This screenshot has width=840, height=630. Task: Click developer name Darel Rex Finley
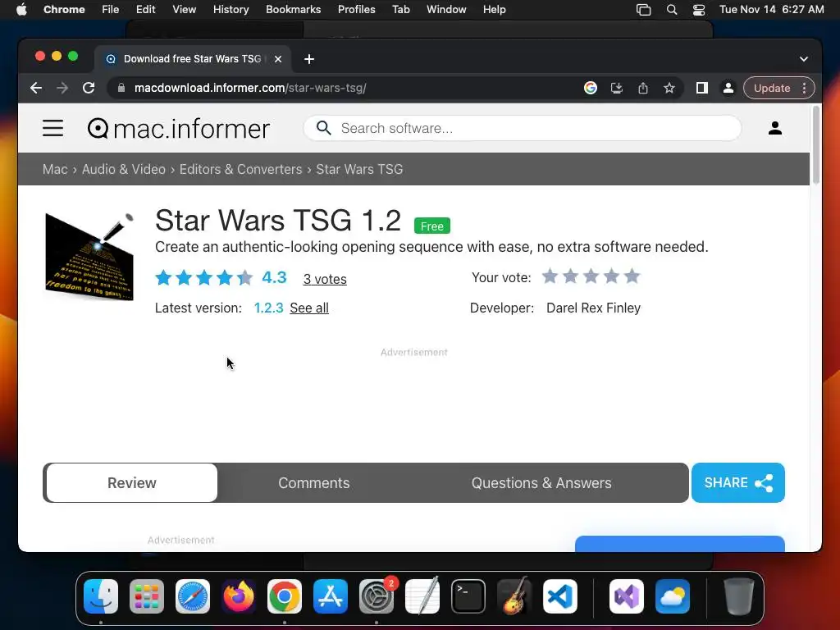click(593, 308)
